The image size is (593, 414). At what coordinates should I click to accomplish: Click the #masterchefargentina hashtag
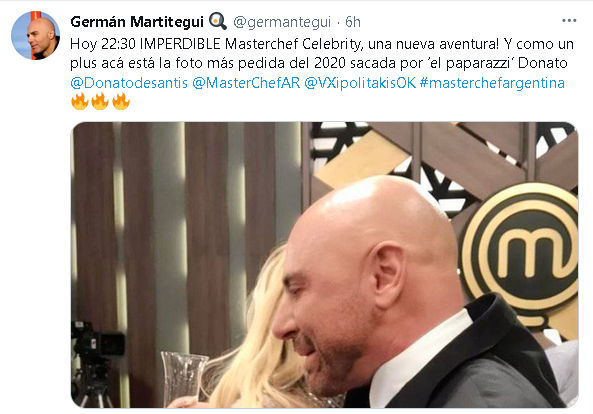pos(492,83)
